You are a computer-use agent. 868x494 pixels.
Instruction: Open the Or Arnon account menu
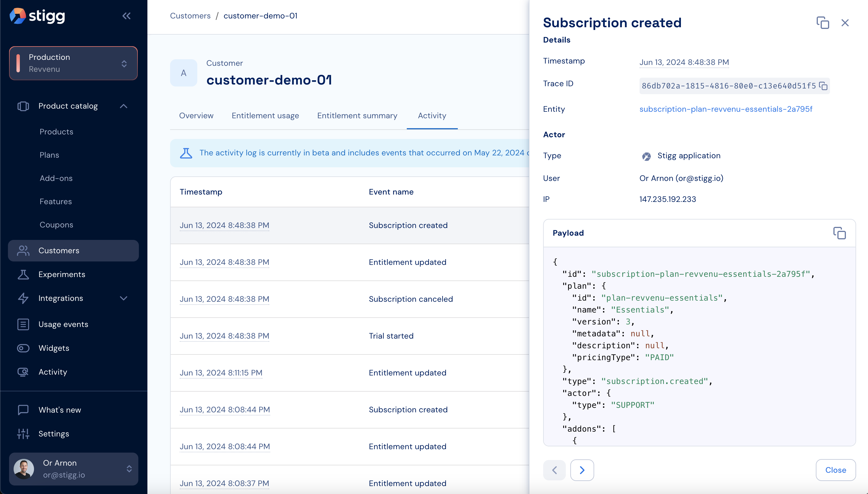click(73, 469)
